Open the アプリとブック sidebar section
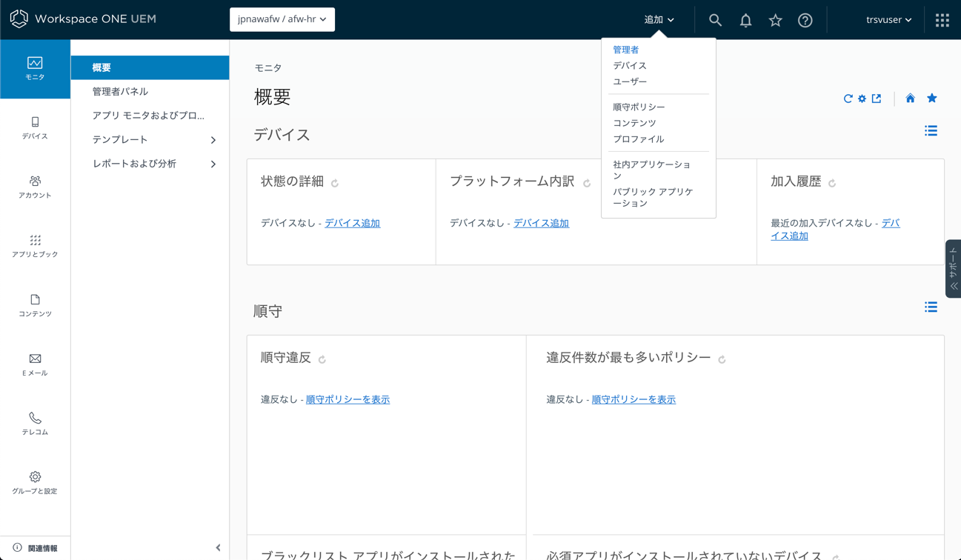961x560 pixels. pos(35,247)
